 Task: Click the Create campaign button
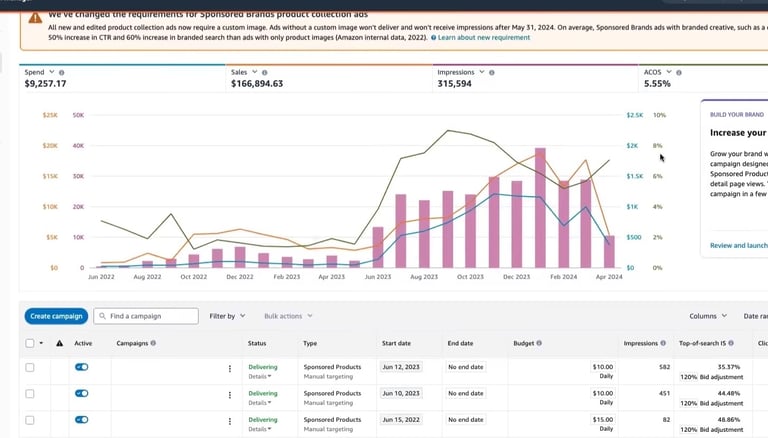55,316
